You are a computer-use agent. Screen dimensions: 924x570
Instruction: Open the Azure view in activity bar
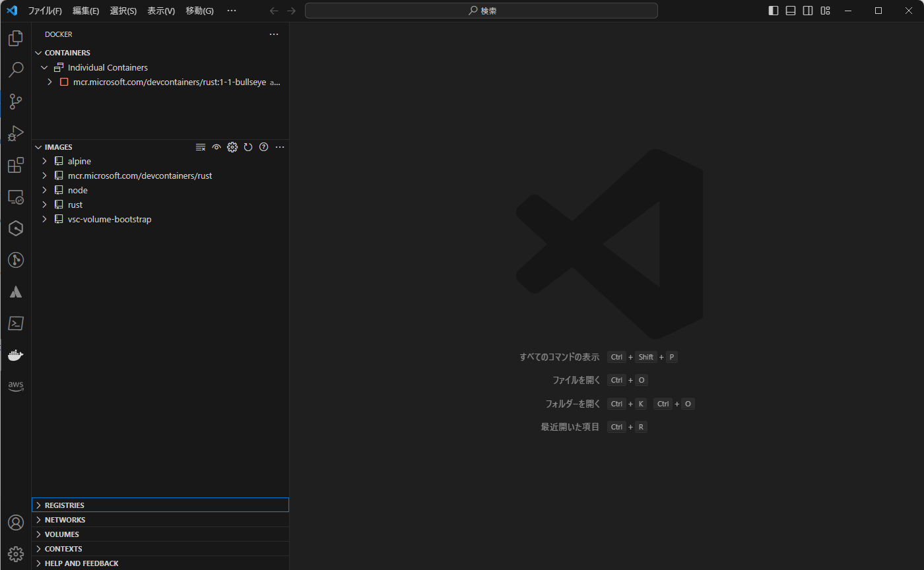pos(15,292)
